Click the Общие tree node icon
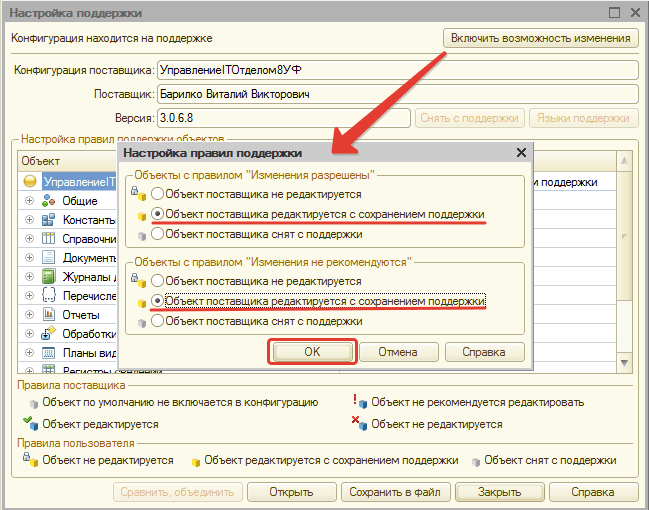649x510 pixels. [48, 201]
